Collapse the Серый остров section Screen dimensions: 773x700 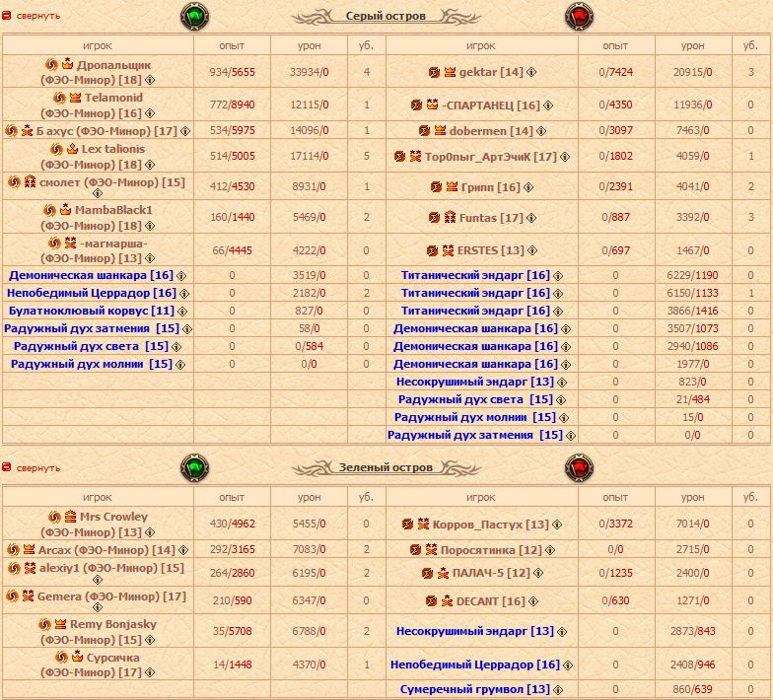[32, 16]
